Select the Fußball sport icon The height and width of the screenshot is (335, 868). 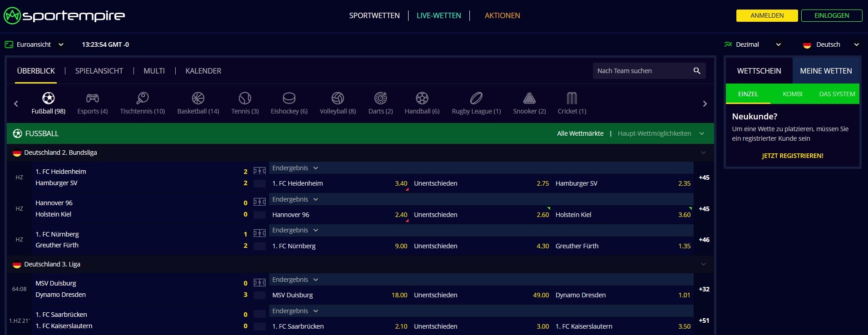[48, 98]
